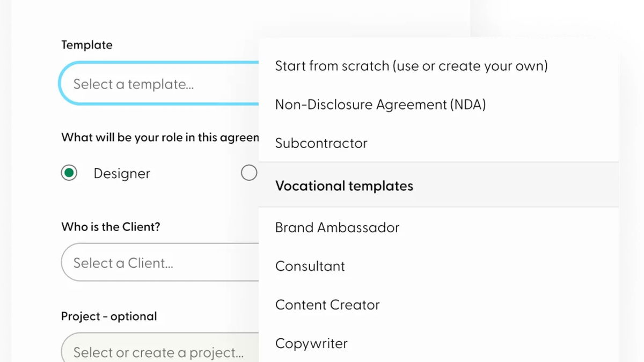Click the Project - optional label
644x362 pixels.
click(x=109, y=316)
